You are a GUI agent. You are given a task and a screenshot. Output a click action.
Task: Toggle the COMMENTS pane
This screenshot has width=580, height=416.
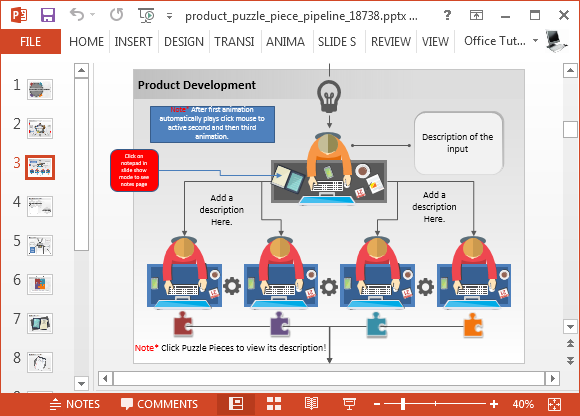159,404
